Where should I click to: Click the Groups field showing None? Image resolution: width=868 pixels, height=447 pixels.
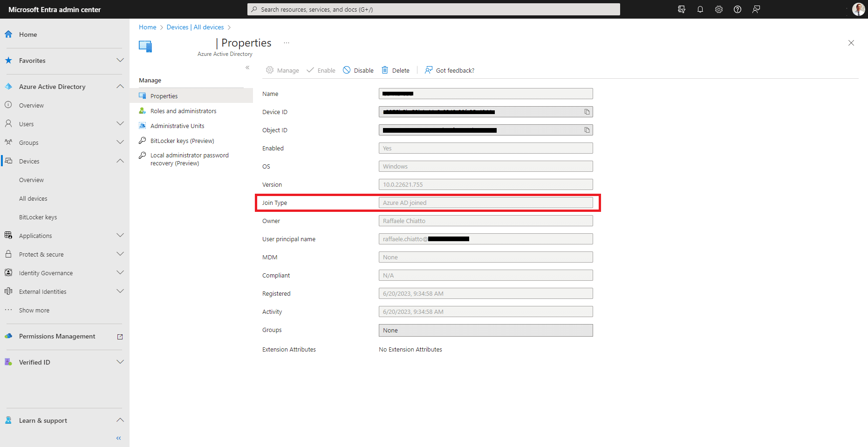point(486,330)
